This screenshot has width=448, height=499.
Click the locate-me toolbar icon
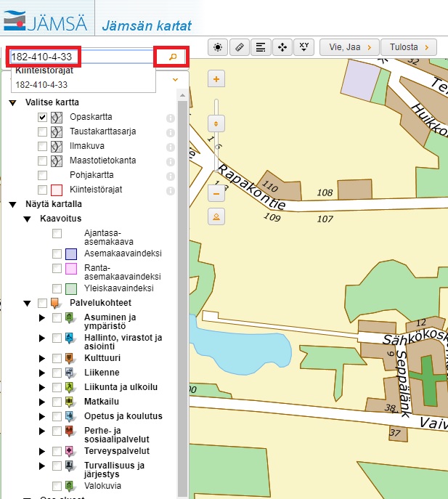[218, 47]
